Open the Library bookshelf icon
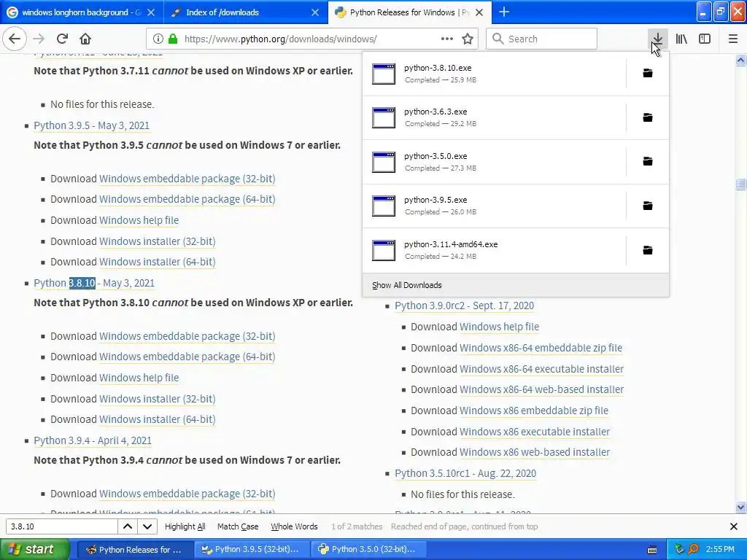Screen dimensions: 747x560 tap(681, 39)
